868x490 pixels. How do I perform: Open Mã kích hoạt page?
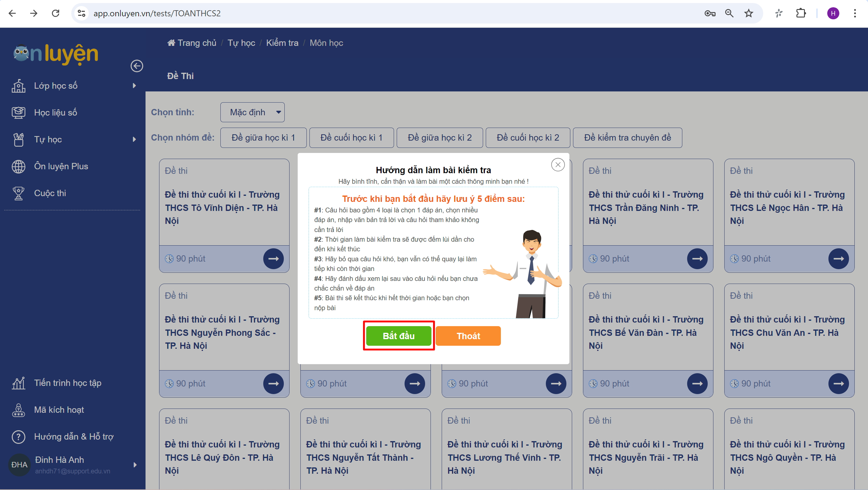click(59, 410)
